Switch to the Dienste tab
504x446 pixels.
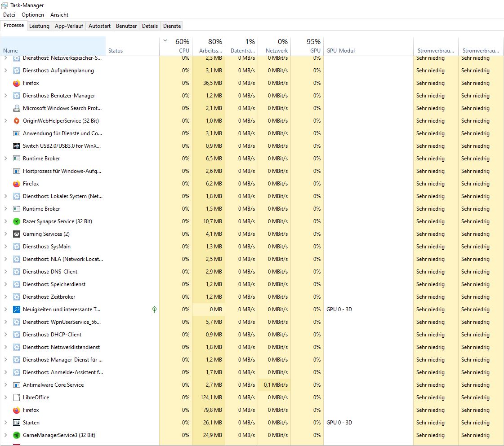coord(172,26)
